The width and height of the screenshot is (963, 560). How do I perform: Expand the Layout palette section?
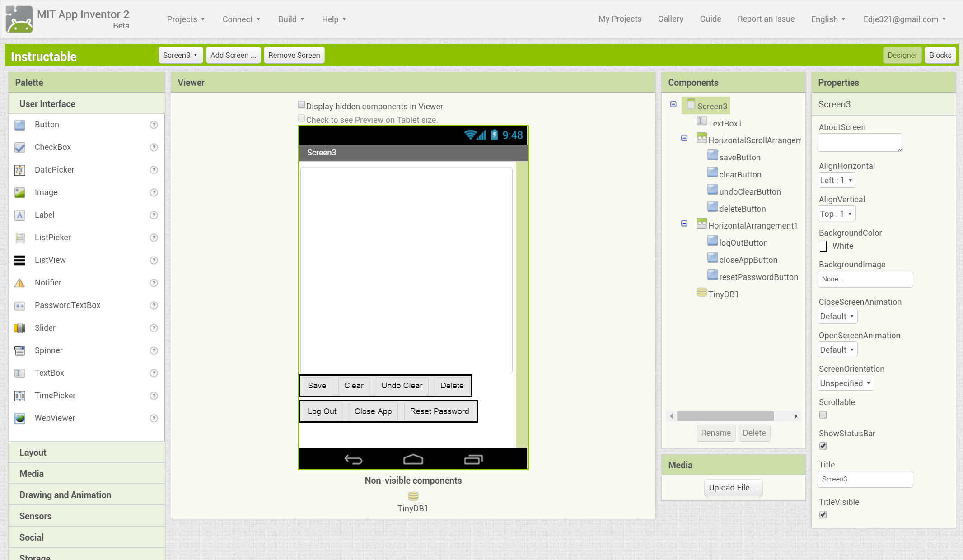click(x=87, y=453)
